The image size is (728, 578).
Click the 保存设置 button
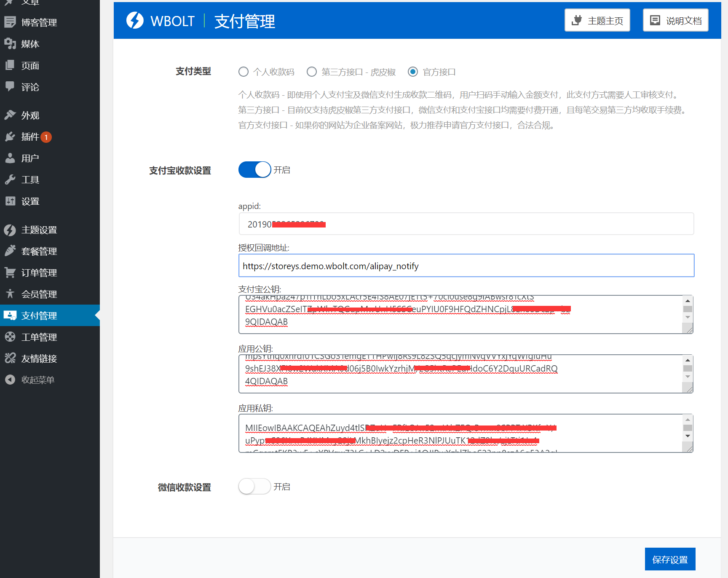[x=670, y=559]
